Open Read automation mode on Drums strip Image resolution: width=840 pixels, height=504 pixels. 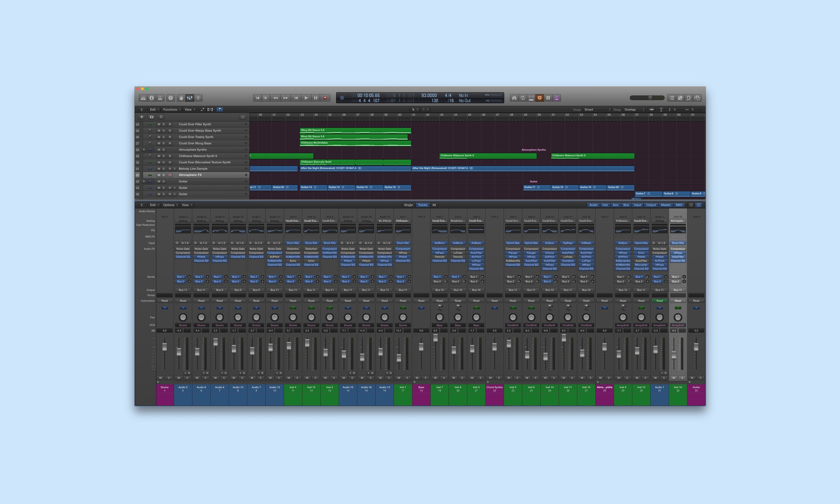(165, 301)
